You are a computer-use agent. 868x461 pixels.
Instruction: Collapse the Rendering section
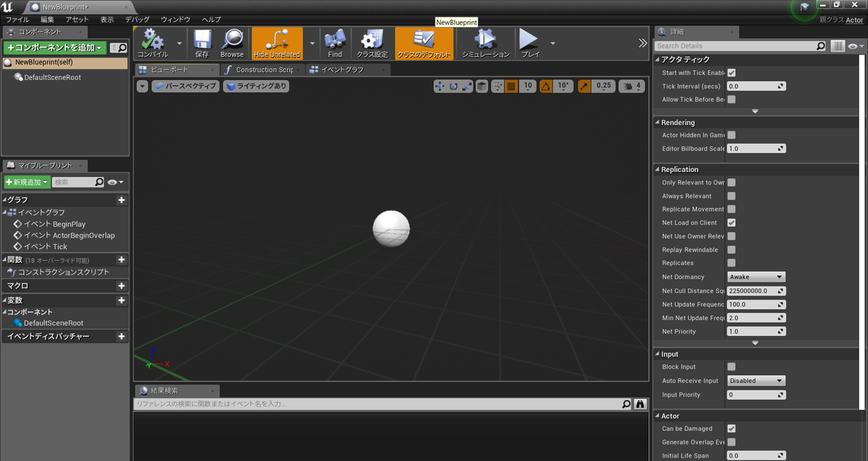[x=657, y=122]
